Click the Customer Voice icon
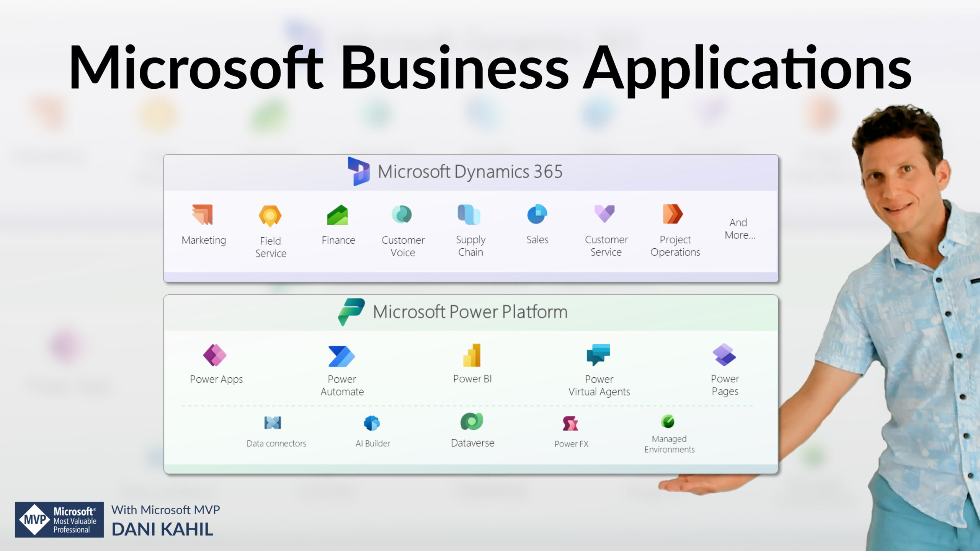980x551 pixels. (402, 215)
